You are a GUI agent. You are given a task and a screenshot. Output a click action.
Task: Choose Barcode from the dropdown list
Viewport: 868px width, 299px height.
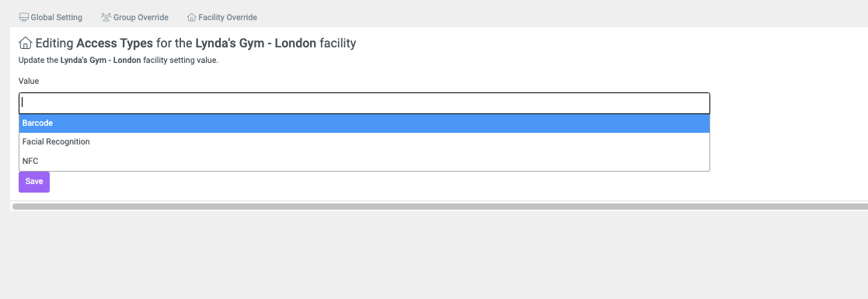pos(364,123)
